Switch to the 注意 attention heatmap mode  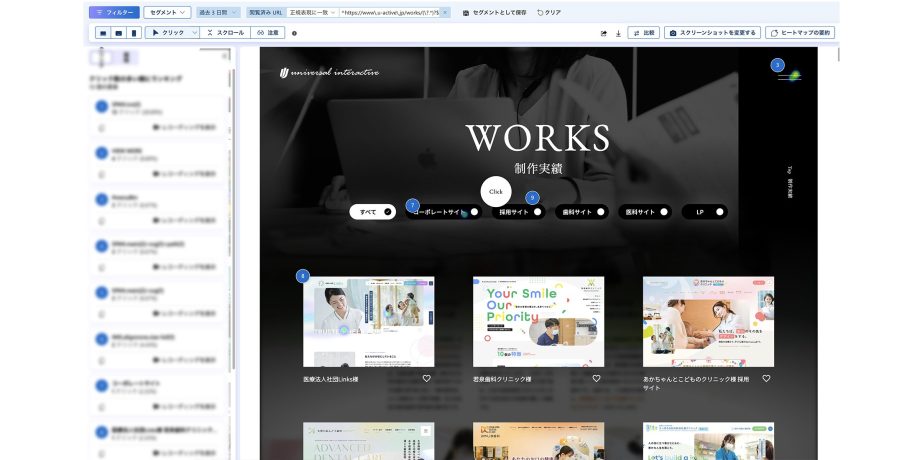pos(266,33)
